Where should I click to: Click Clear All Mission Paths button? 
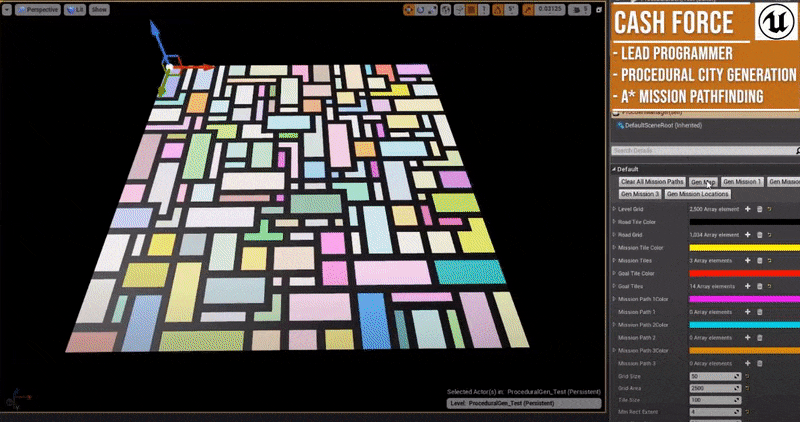(652, 182)
